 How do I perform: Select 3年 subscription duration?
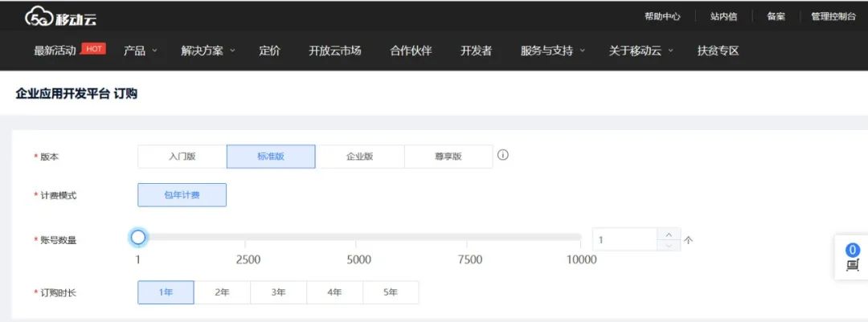(278, 292)
